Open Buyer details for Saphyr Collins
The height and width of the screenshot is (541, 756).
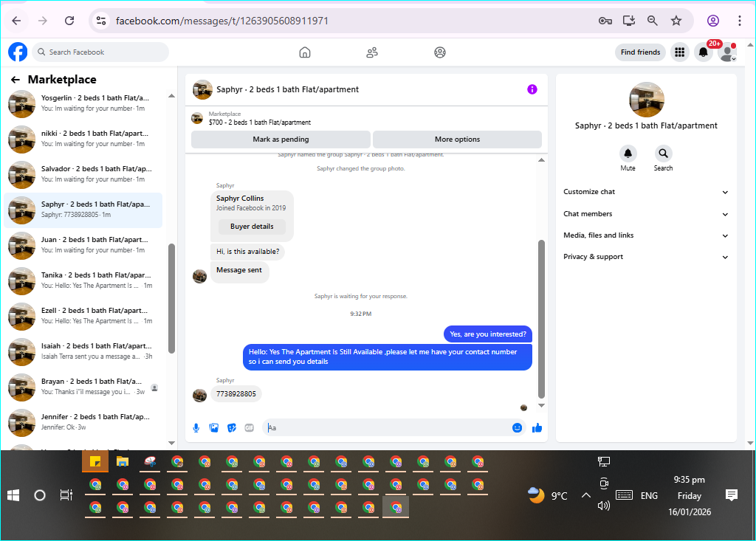tap(252, 227)
